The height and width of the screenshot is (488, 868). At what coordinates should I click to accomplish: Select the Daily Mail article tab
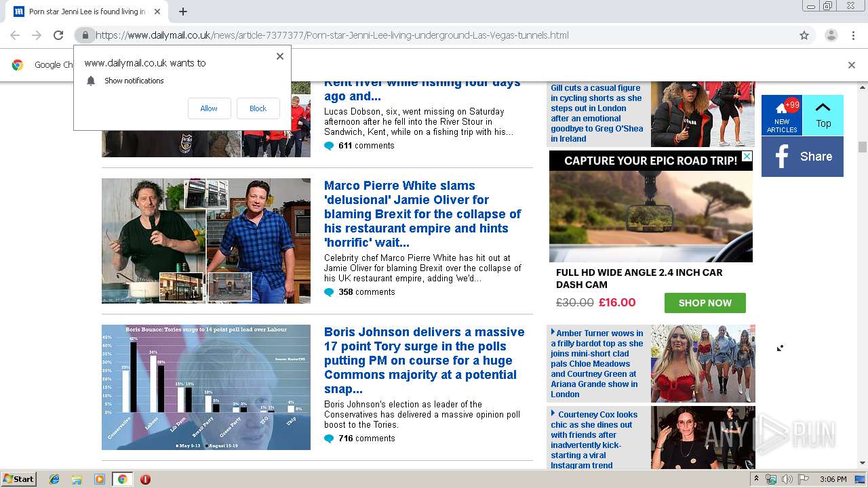pyautogui.click(x=87, y=12)
